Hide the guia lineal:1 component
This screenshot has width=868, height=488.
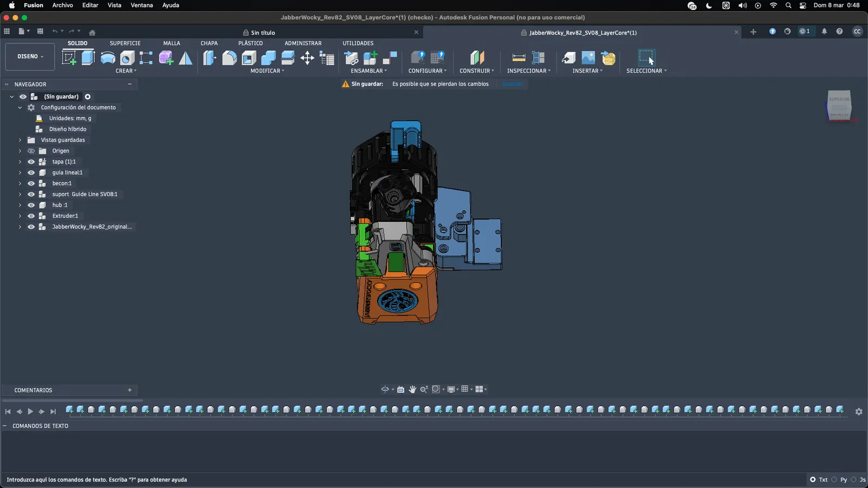tap(31, 172)
